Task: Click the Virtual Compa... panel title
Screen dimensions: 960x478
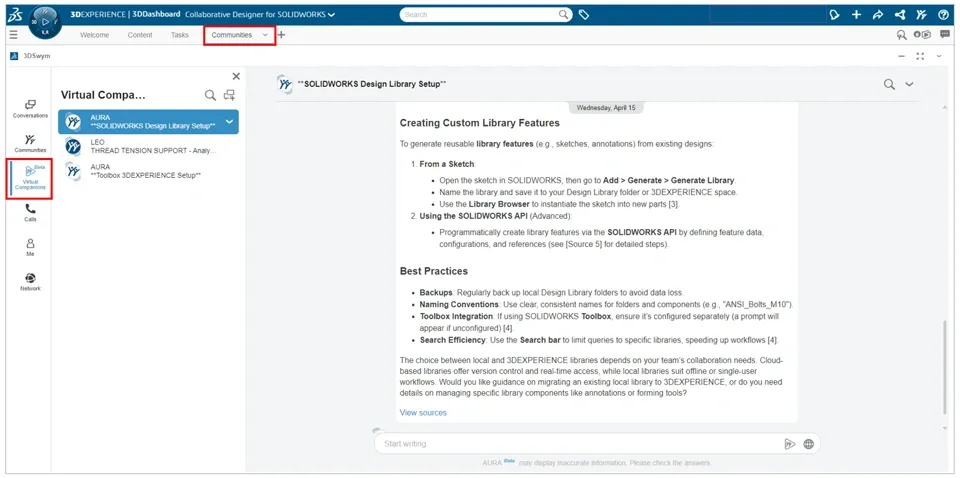Action: 103,95
